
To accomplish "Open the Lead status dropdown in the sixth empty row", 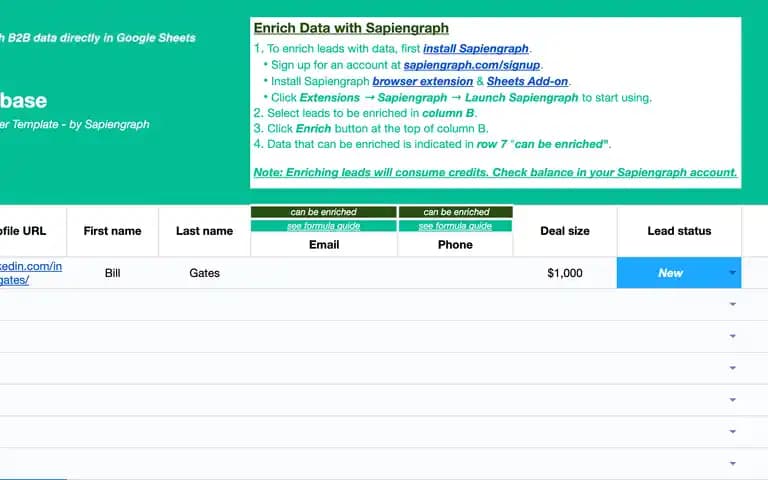I will point(733,463).
